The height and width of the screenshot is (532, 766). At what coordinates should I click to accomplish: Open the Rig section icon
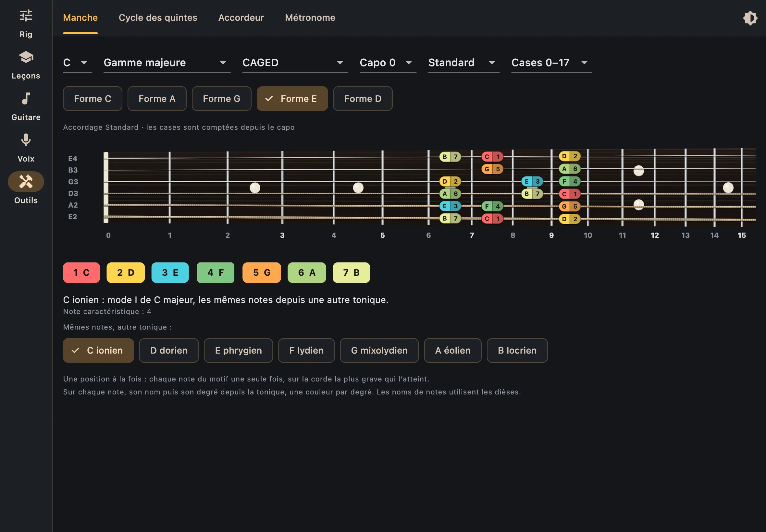[x=26, y=16]
